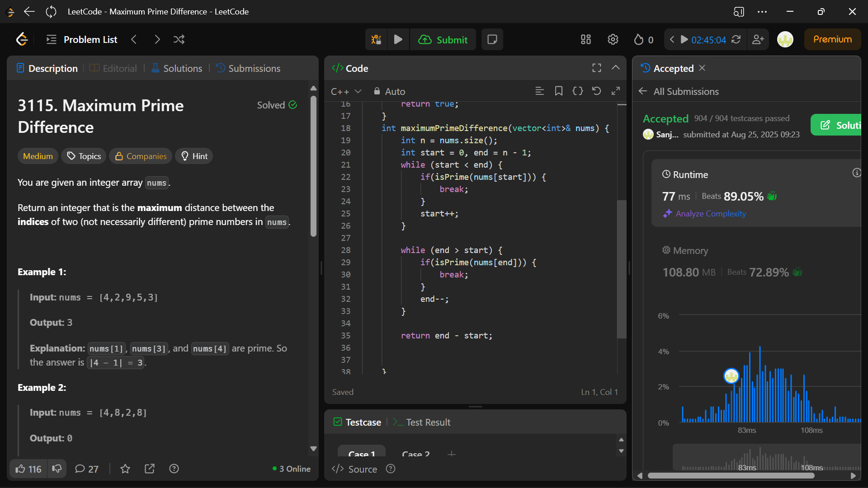Viewport: 868px width, 488px height.
Task: Click the horizontal scrollbar under runtime chart
Action: click(x=731, y=475)
